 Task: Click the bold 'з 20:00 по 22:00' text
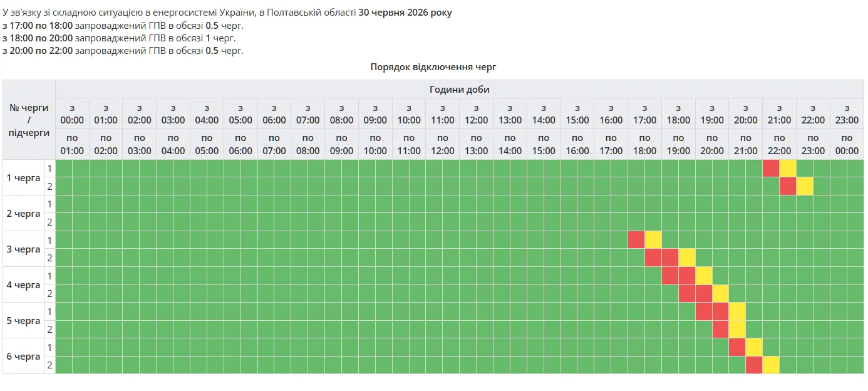point(38,51)
